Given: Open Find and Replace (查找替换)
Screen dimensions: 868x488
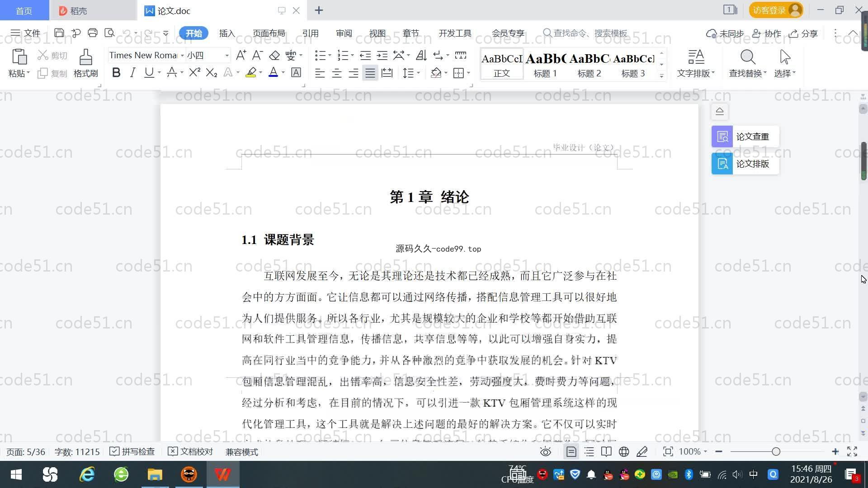Looking at the screenshot, I should tap(748, 63).
